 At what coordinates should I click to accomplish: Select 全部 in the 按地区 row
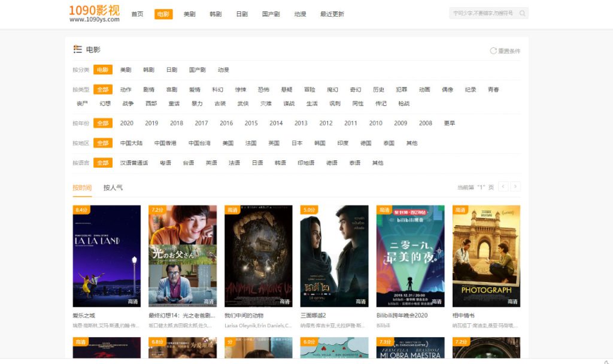103,143
